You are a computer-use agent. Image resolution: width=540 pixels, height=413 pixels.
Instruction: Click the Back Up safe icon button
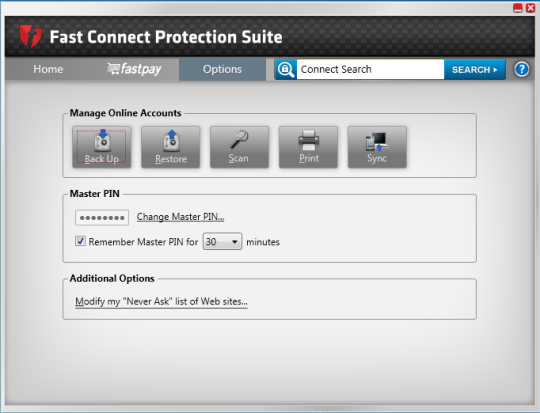[x=102, y=147]
